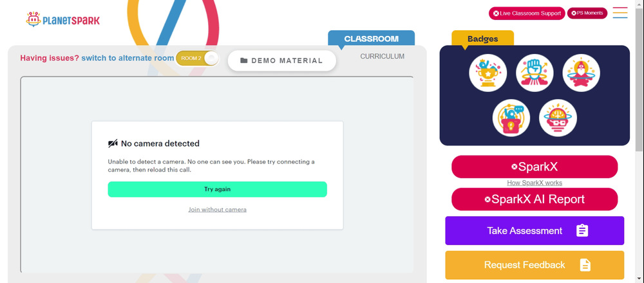Screen dimensions: 644x283
Task: Open the DEMO MATERIAL folder button
Action: click(282, 60)
